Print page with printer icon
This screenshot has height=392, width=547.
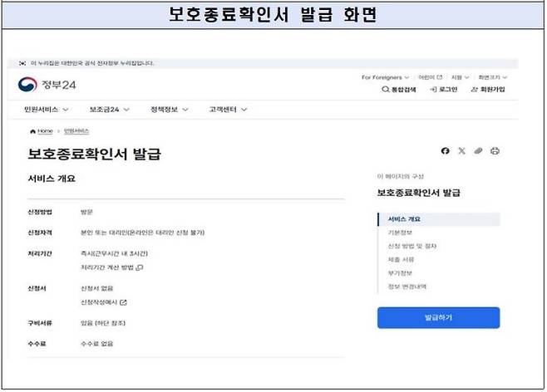pyautogui.click(x=495, y=151)
